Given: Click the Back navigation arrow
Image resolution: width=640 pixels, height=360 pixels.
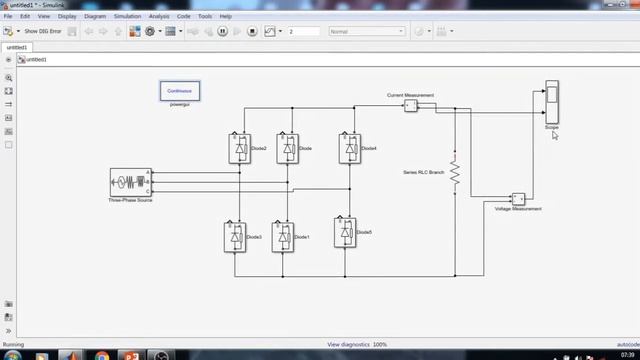Looking at the screenshot, I should pyautogui.click(x=89, y=31).
